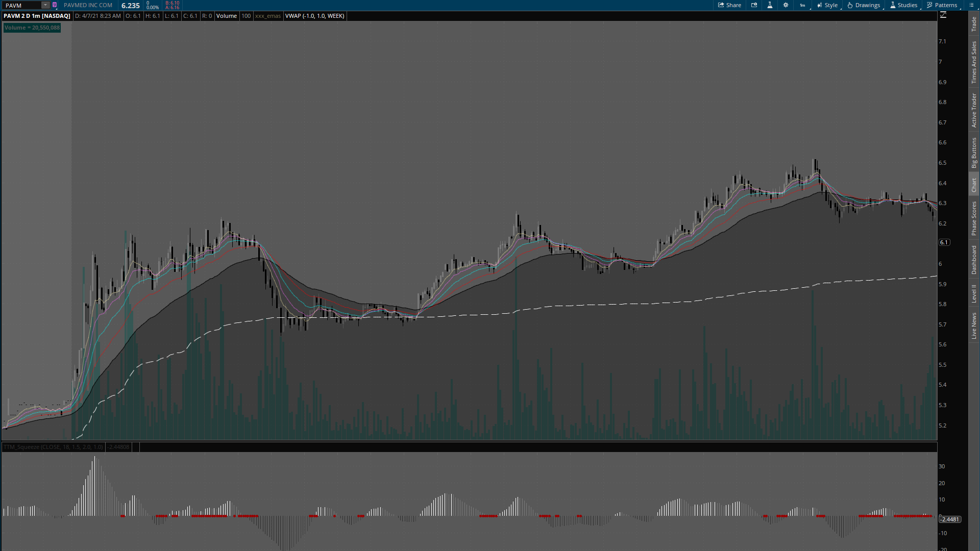Open the Level II side tab
The image size is (980, 551).
[x=974, y=294]
